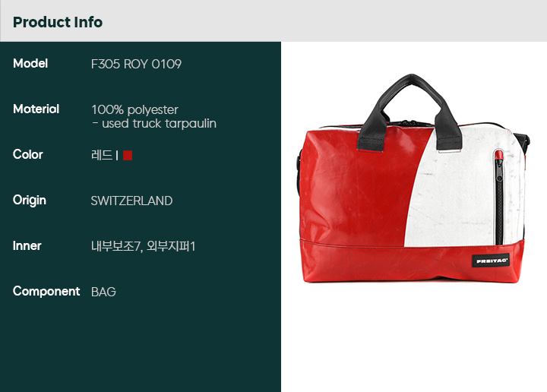Select the model number F305 ROY 0109

pyautogui.click(x=136, y=64)
